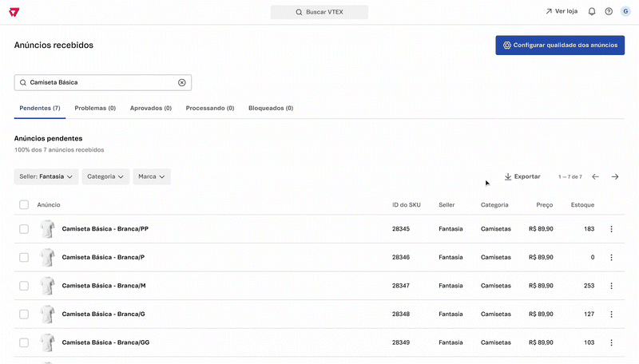Toggle the select-all checkbox in table header
Screen dimensions: 639x364
(x=24, y=205)
